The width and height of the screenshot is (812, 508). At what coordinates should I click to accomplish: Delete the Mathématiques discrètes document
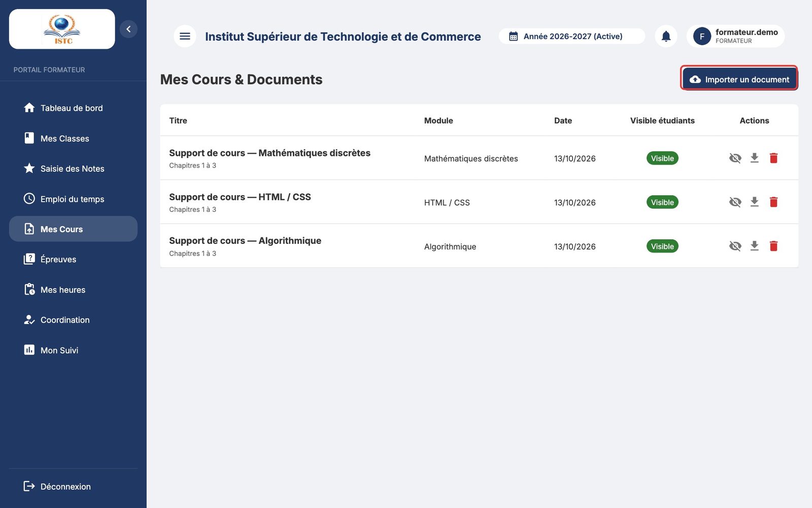click(773, 158)
